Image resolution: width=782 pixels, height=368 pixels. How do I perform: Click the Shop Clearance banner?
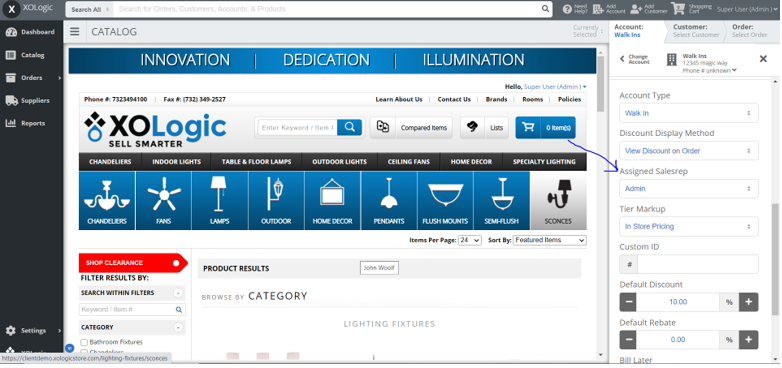(133, 263)
